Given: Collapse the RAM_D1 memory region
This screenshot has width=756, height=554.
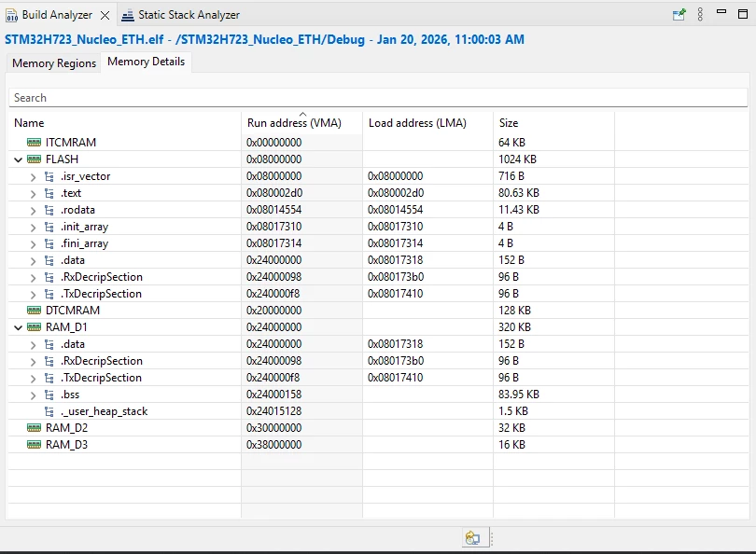Looking at the screenshot, I should [19, 327].
